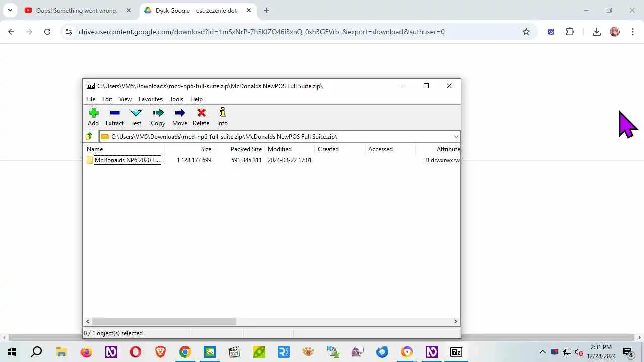Click the taskbar clock 2:31 PM
Screen dimensions: 644x362
click(601, 347)
